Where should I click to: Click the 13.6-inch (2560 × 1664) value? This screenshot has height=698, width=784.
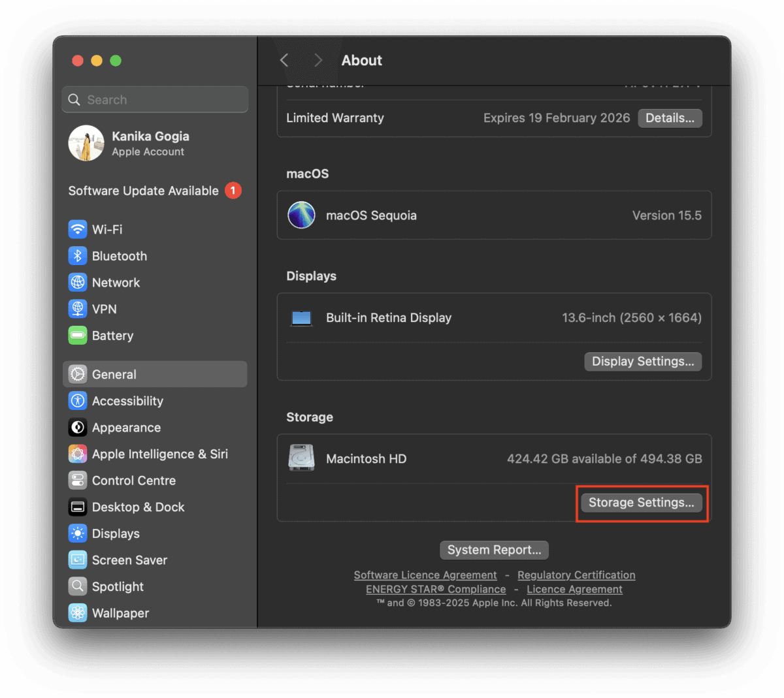click(x=632, y=318)
